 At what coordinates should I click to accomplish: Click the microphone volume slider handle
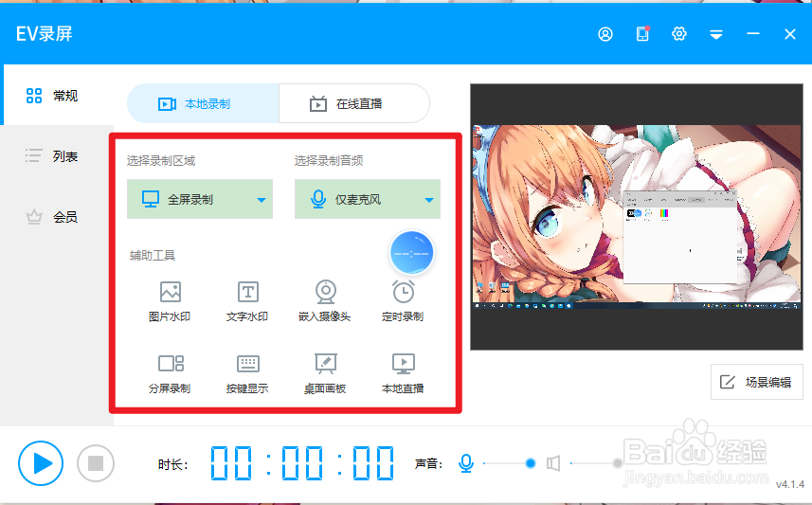[x=531, y=463]
